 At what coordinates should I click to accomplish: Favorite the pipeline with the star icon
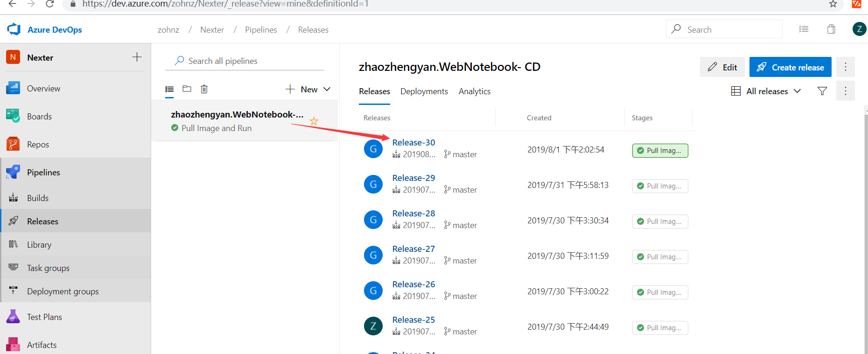[314, 122]
